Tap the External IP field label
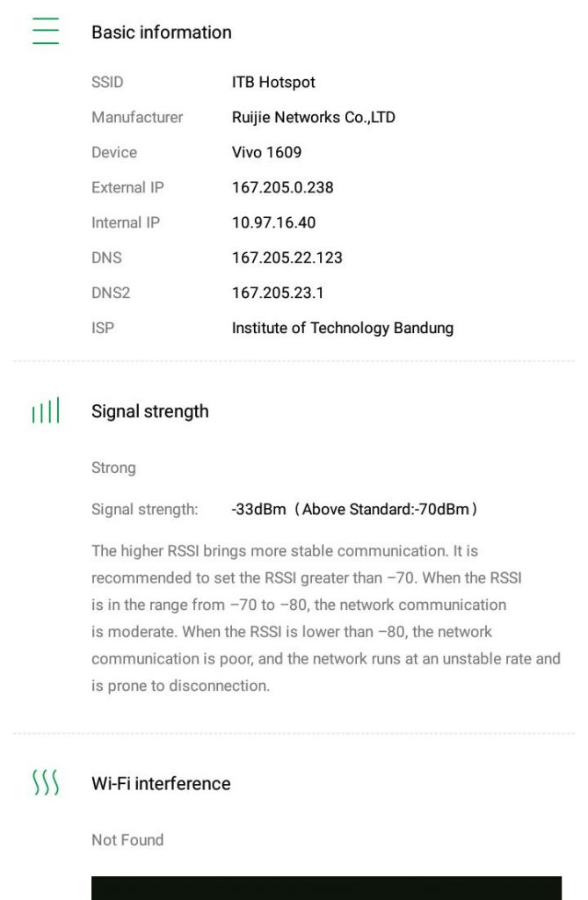This screenshot has height=900, width=588. tap(127, 187)
